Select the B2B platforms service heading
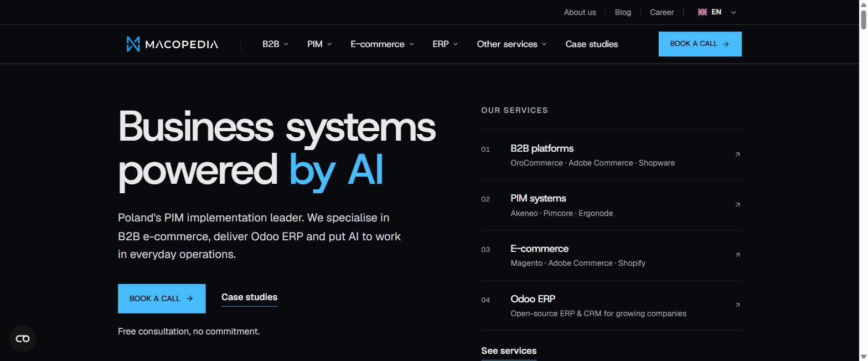Screen dimensions: 868x361 tap(542, 148)
